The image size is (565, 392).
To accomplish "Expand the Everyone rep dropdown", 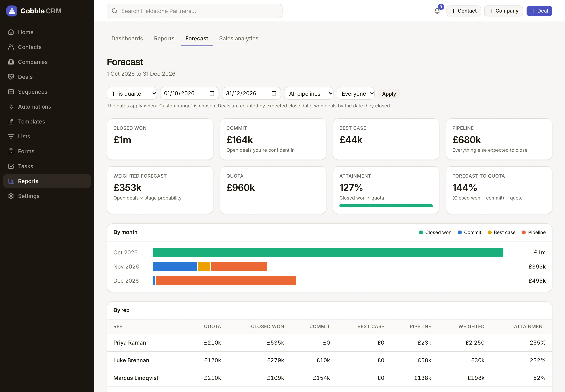I will (x=355, y=93).
